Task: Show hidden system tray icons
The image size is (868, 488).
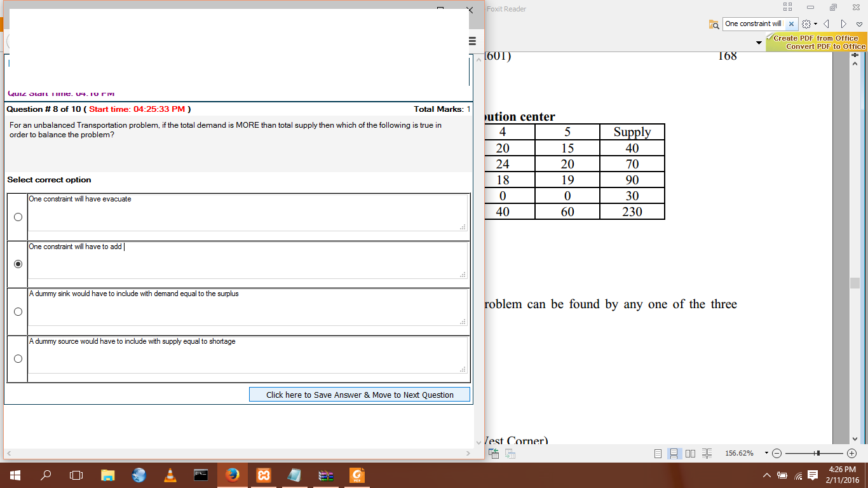Action: pyautogui.click(x=766, y=475)
